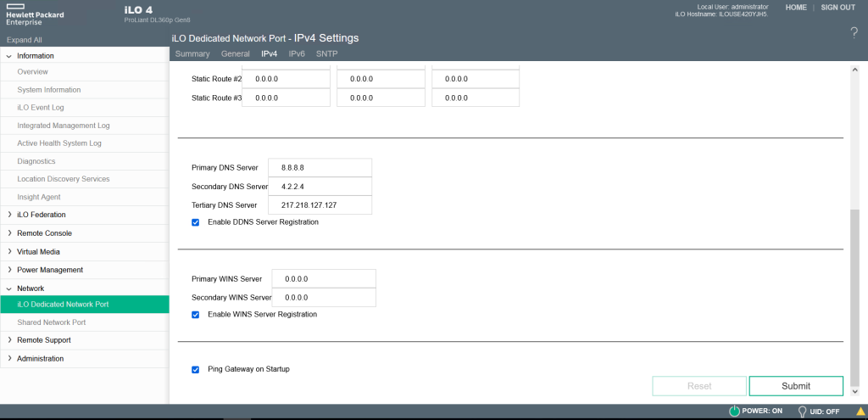This screenshot has height=420, width=868.
Task: Switch to the General tab
Action: pos(236,53)
